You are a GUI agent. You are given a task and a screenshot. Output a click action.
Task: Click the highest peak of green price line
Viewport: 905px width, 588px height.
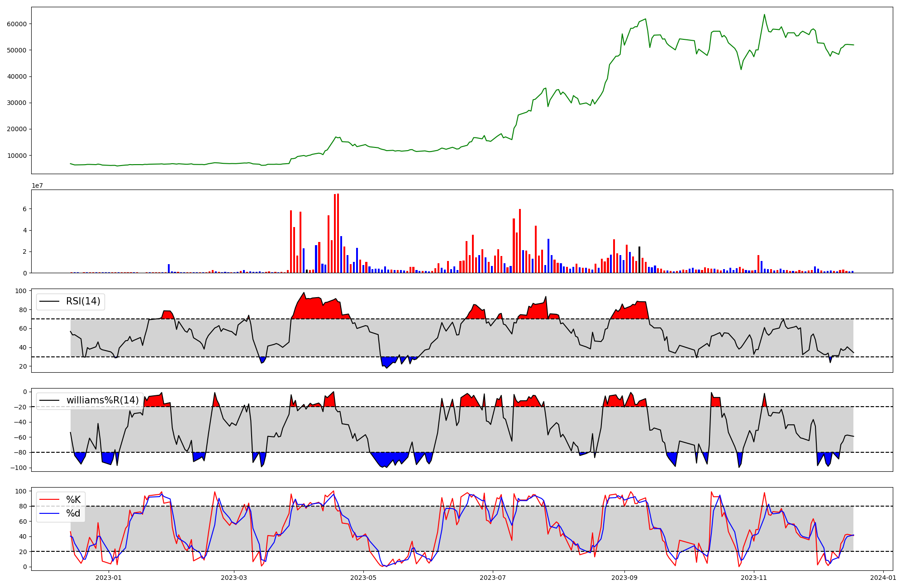764,15
